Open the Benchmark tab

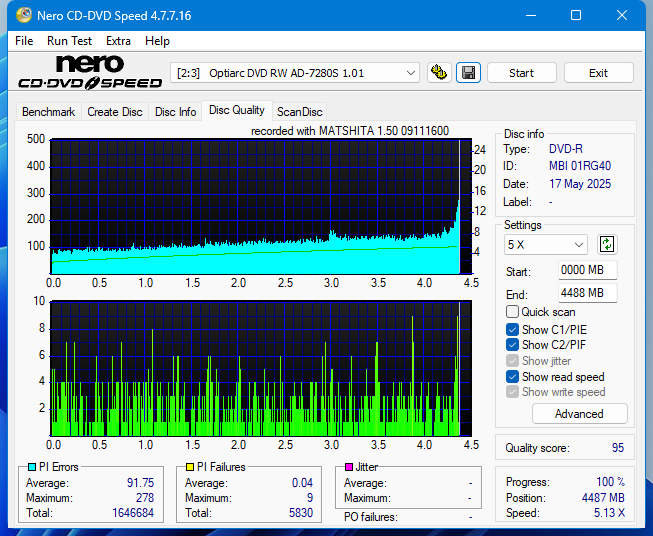pyautogui.click(x=48, y=112)
